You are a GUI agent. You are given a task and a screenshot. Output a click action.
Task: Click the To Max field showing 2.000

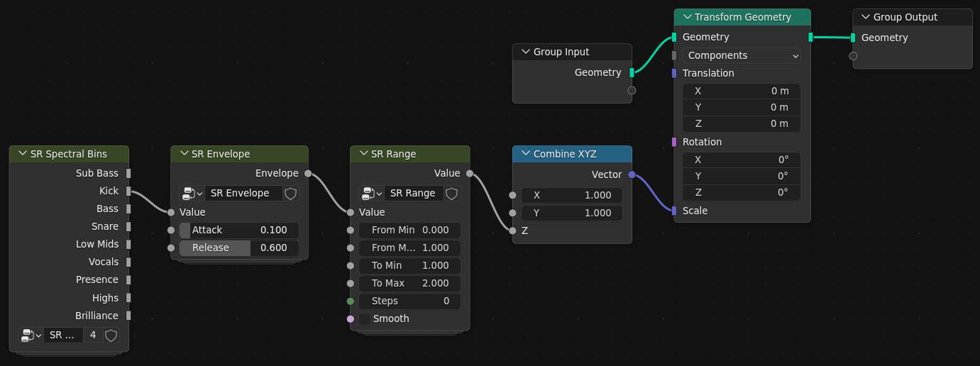pyautogui.click(x=409, y=283)
